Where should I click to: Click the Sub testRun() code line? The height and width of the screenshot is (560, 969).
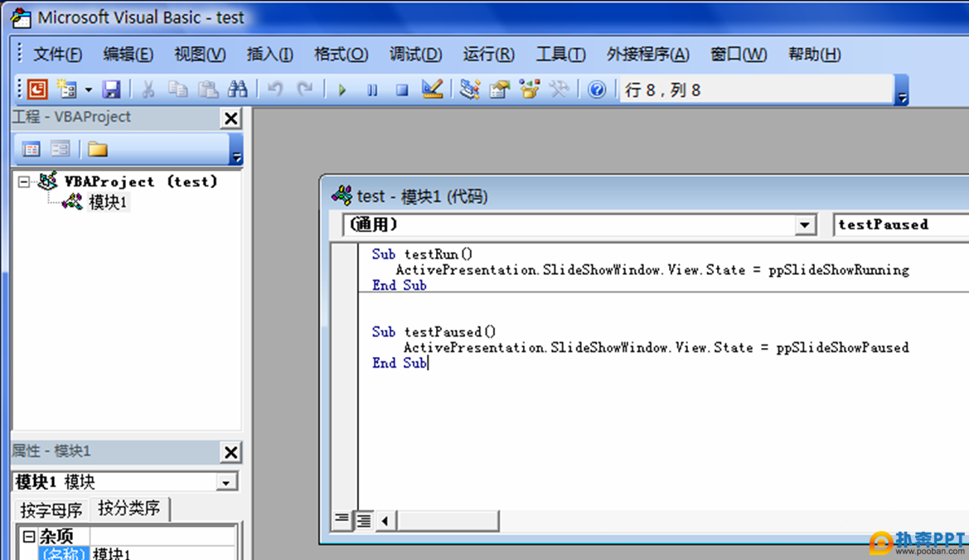[x=422, y=254]
